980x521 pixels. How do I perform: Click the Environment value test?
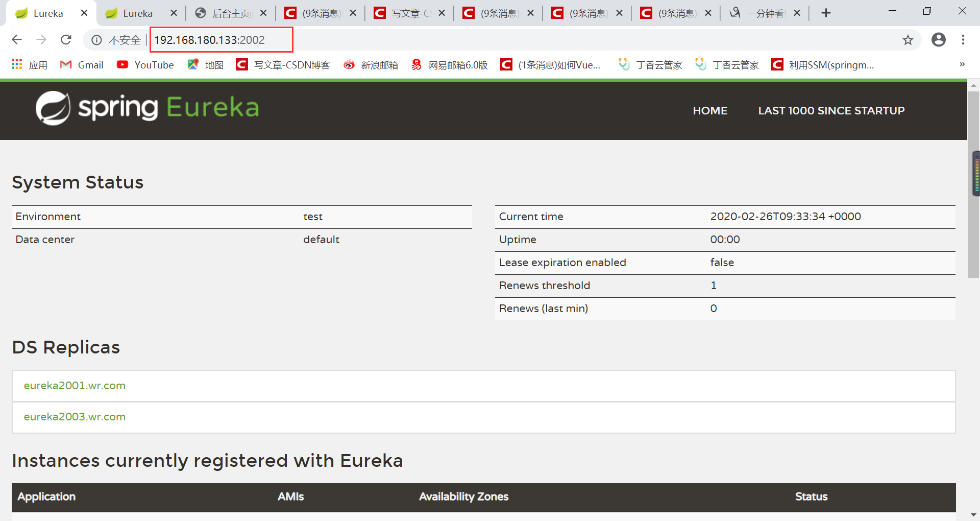click(x=313, y=217)
